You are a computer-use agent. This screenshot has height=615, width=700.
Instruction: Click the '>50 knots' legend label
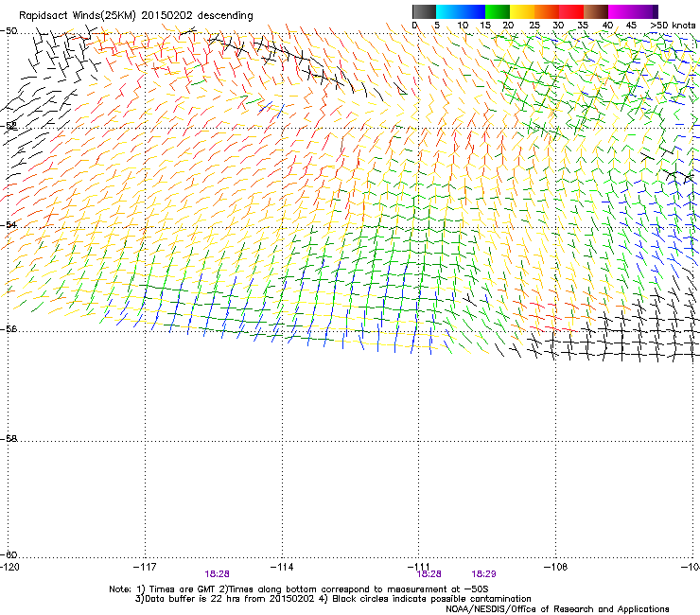(673, 26)
